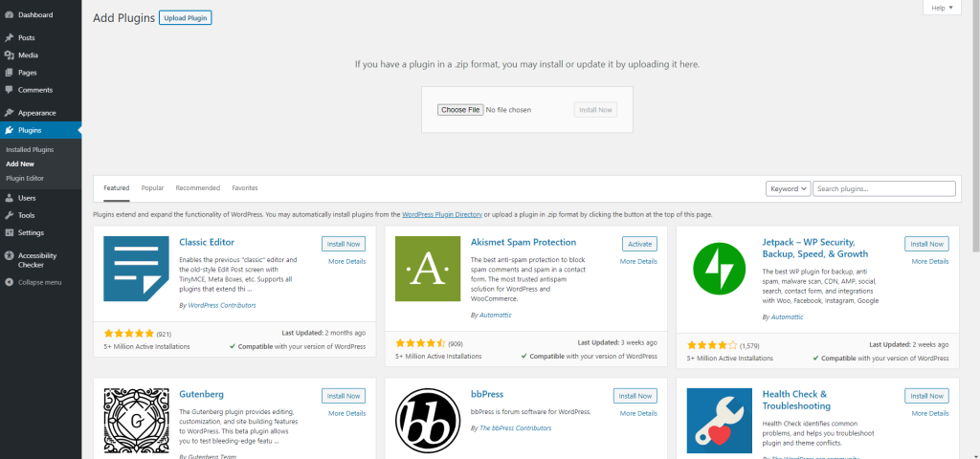Viewport: 980px width, 459px height.
Task: Click the Appearance paintbrush icon
Action: 9,113
